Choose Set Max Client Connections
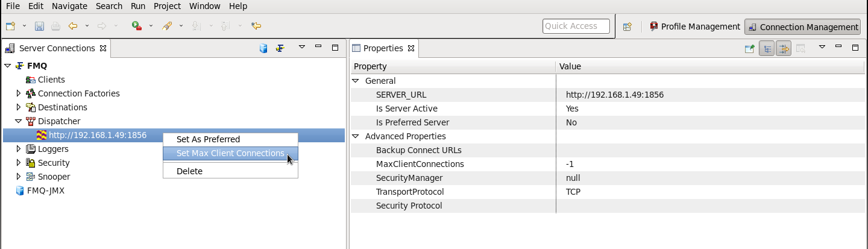The width and height of the screenshot is (868, 249). tap(230, 154)
